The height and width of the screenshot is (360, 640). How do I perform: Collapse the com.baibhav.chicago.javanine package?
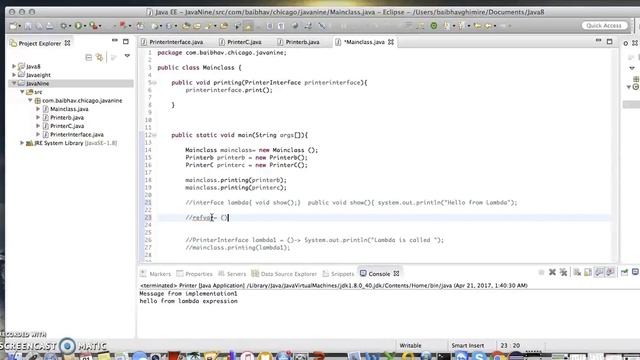click(x=30, y=100)
